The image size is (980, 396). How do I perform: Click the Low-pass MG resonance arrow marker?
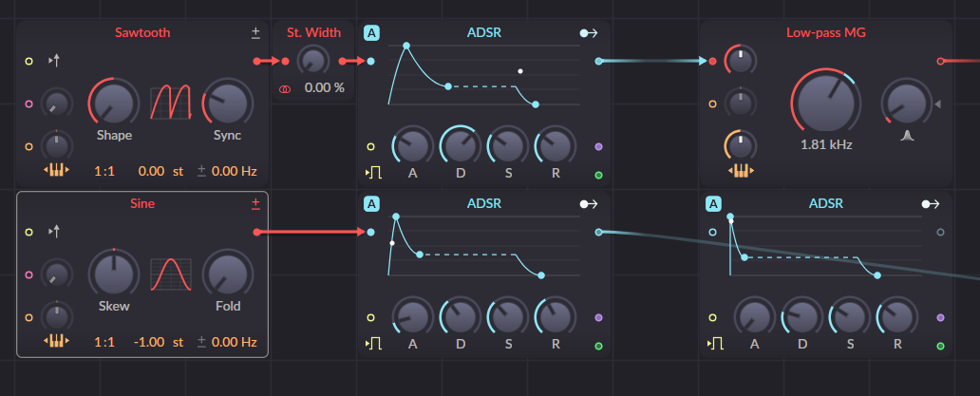click(937, 104)
